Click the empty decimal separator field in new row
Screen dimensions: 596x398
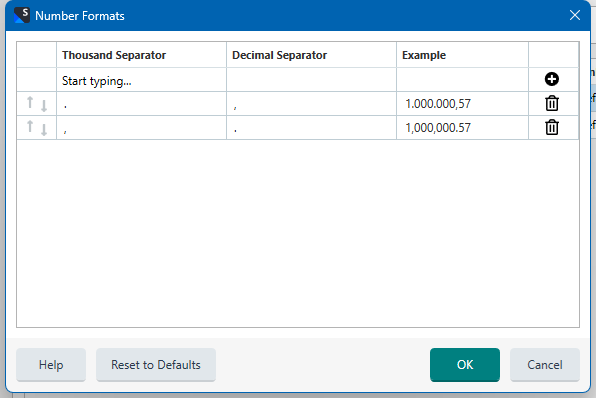point(311,80)
